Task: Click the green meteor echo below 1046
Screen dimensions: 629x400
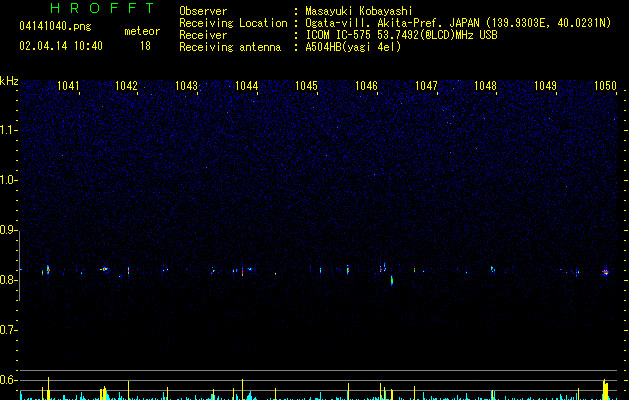Action: tap(392, 280)
